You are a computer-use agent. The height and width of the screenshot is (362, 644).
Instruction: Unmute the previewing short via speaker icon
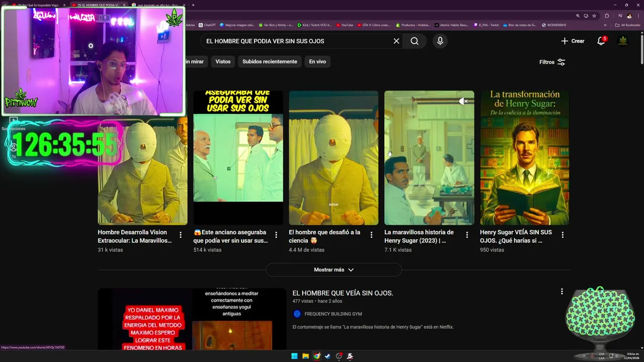tap(463, 101)
